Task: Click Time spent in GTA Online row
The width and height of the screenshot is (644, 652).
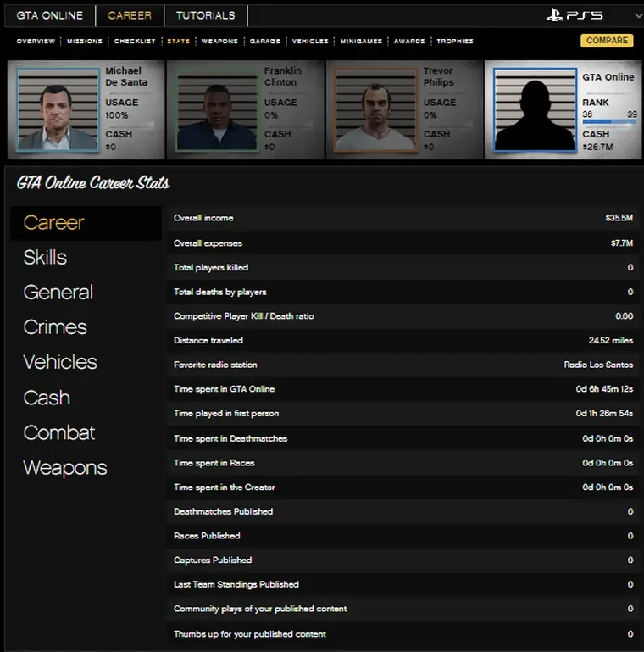Action: click(402, 389)
